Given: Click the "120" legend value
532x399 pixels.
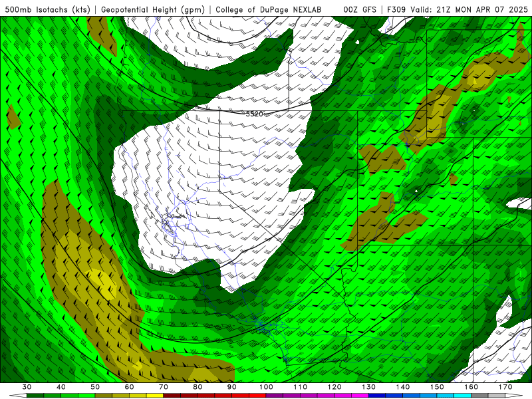Looking at the screenshot, I should [x=334, y=387].
